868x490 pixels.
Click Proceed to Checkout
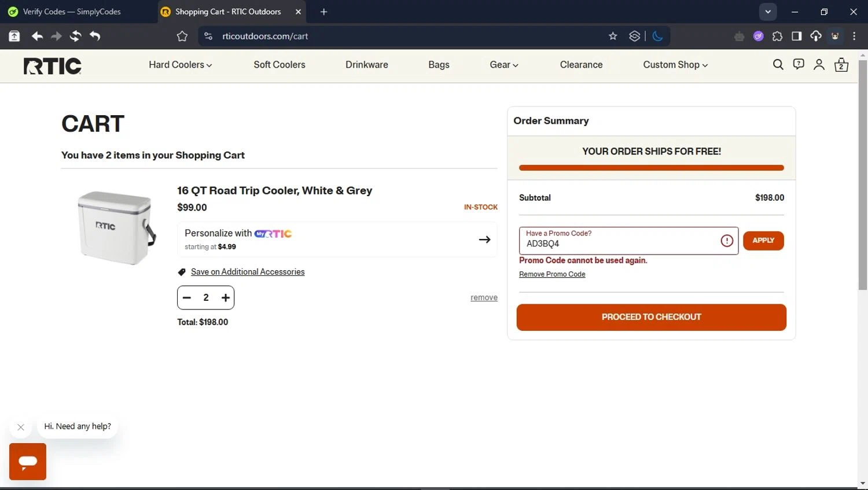[x=651, y=317]
